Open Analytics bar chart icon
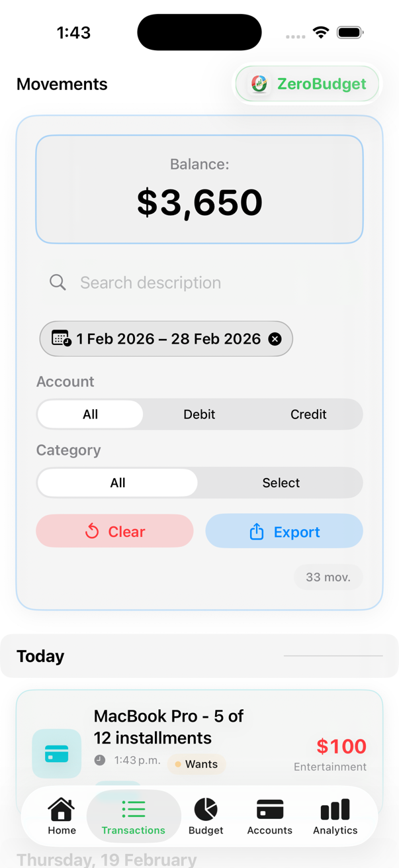This screenshot has height=868, width=399. [x=335, y=809]
